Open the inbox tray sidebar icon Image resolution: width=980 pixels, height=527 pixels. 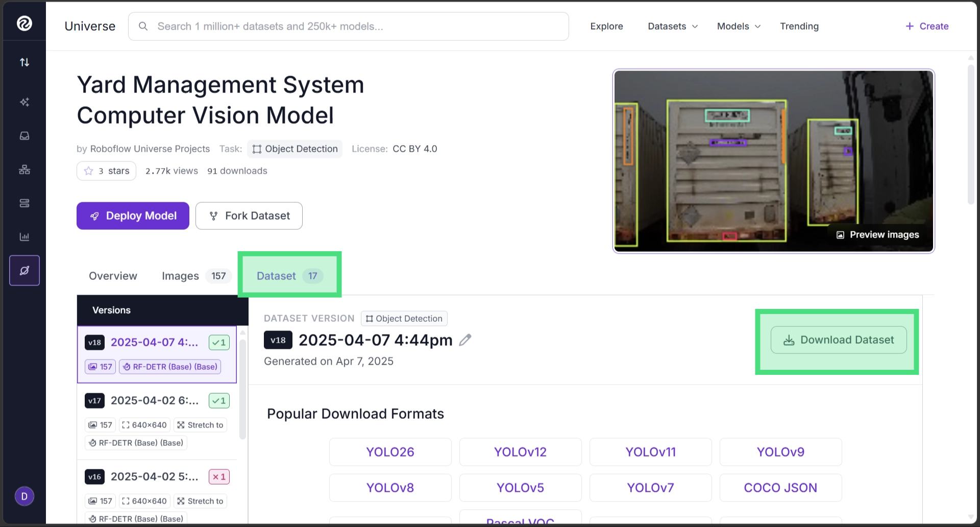click(x=24, y=136)
